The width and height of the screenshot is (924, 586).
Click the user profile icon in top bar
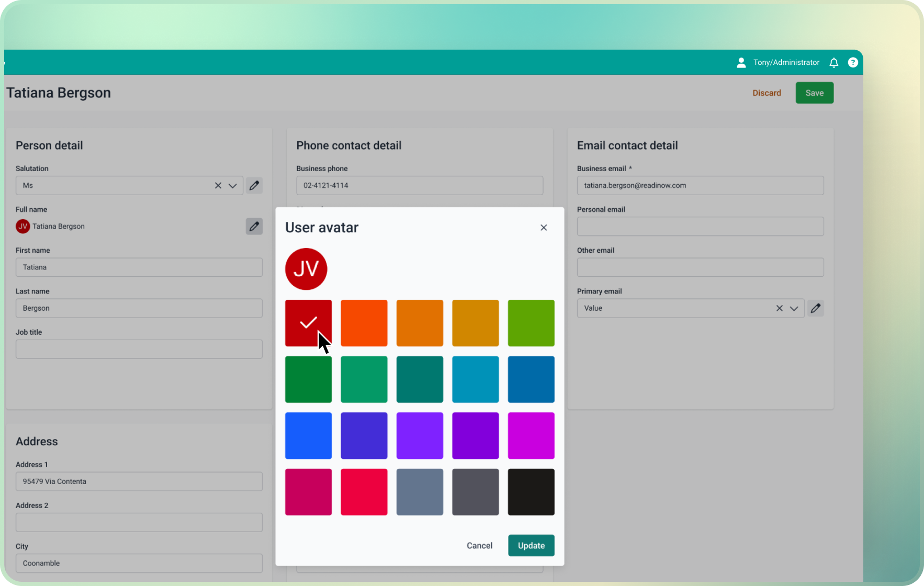741,62
